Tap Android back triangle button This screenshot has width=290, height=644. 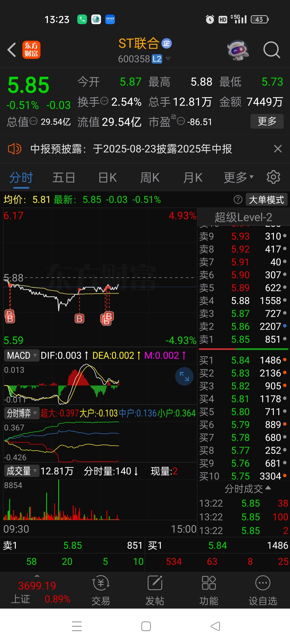[215, 626]
